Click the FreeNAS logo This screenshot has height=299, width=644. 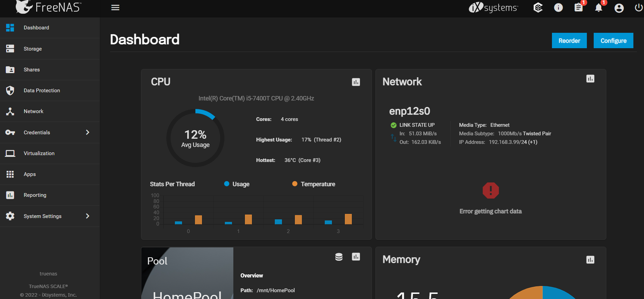pyautogui.click(x=48, y=7)
